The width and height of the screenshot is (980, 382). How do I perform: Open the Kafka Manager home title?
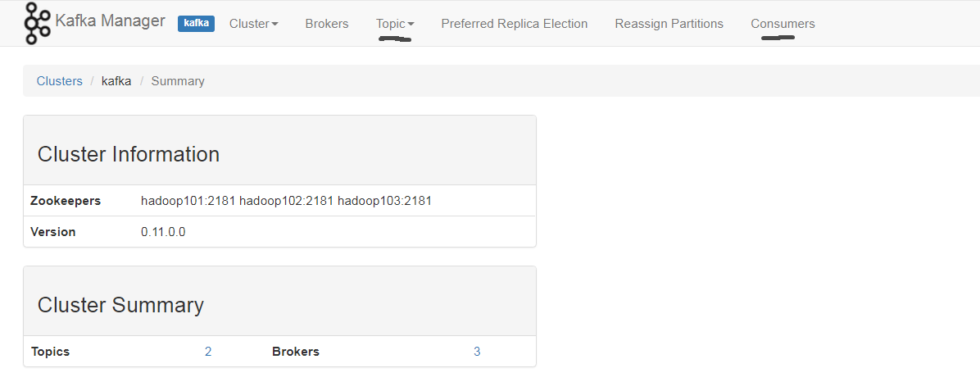coord(110,21)
